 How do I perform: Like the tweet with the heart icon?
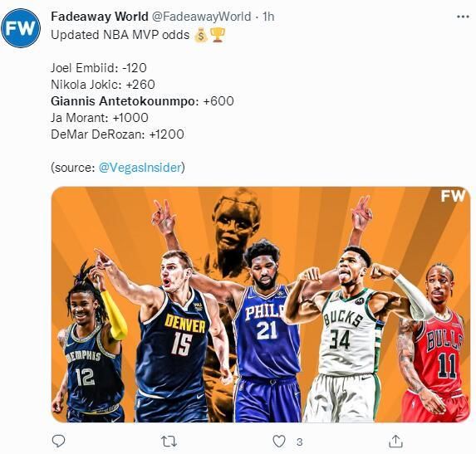(279, 442)
